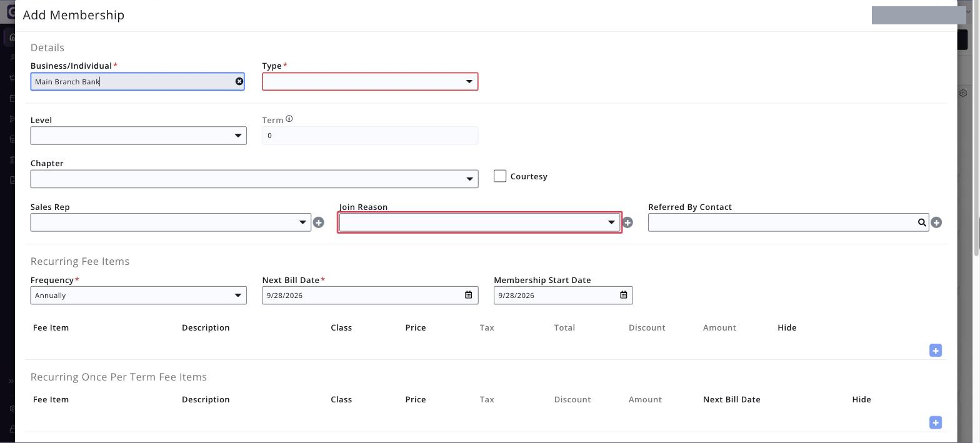Add a Recurring Once Per Term Fee Item

(x=936, y=423)
